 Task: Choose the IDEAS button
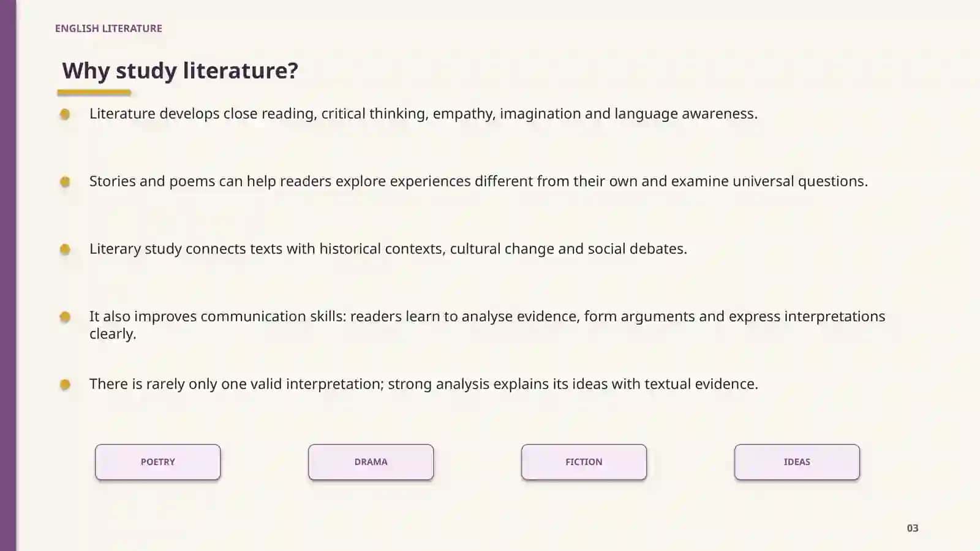point(797,462)
